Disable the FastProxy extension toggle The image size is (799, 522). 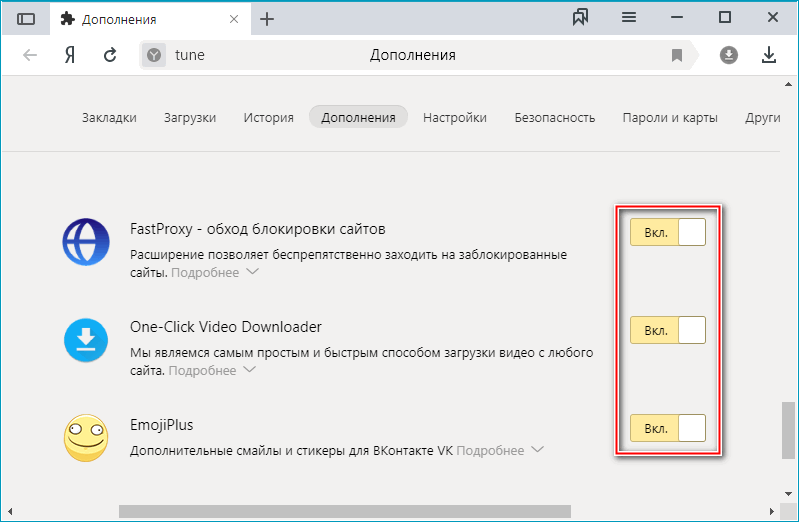click(667, 233)
